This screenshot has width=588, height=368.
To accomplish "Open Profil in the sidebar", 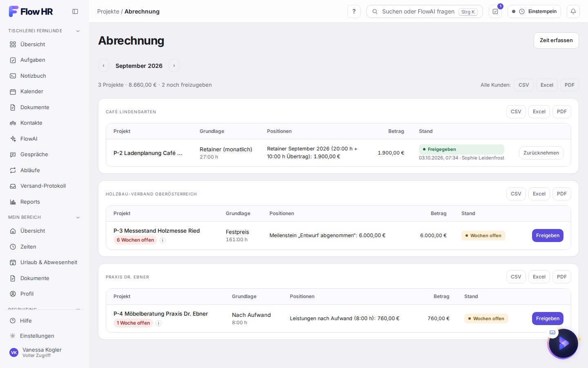I will [x=45, y=294].
